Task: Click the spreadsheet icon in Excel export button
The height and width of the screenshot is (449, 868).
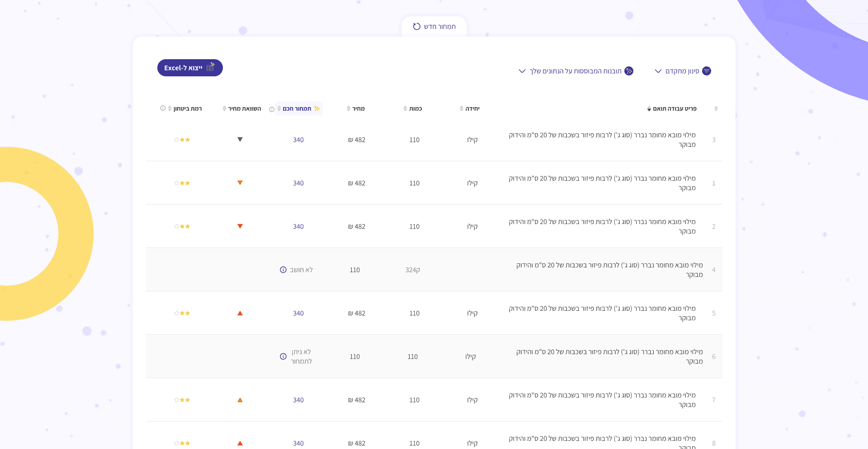Action: pyautogui.click(x=210, y=67)
